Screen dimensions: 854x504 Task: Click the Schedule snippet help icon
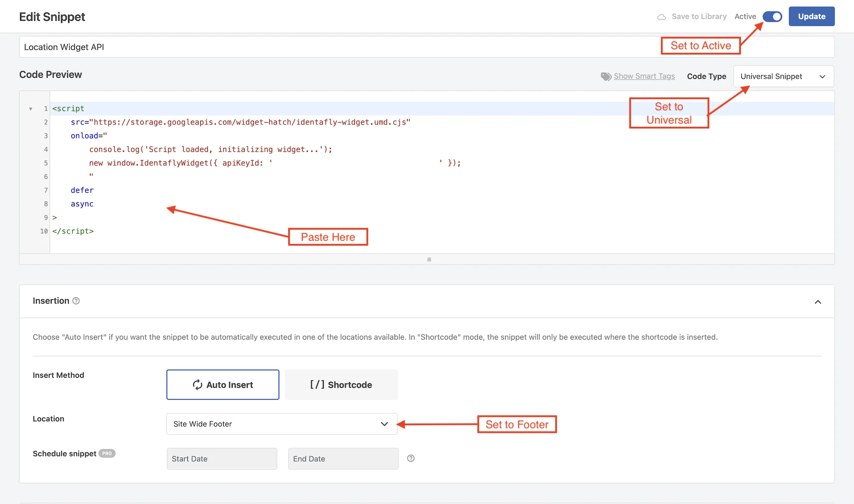[411, 458]
